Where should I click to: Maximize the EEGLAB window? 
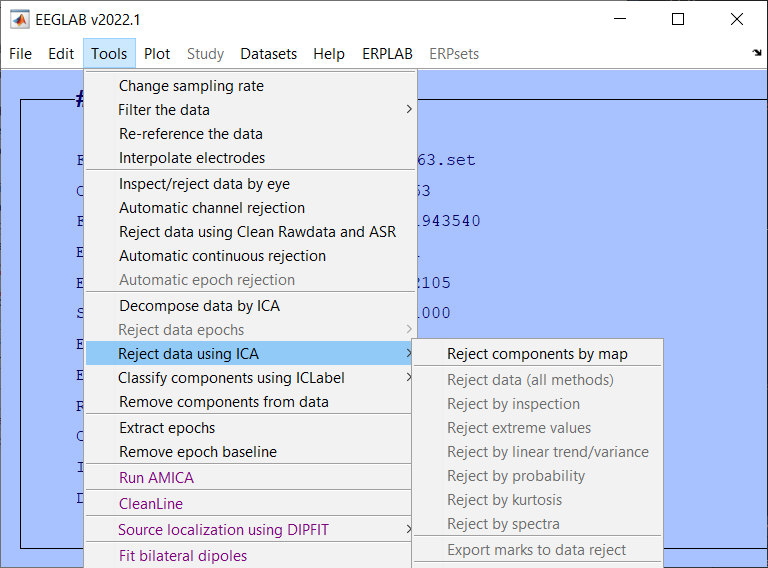(x=678, y=19)
